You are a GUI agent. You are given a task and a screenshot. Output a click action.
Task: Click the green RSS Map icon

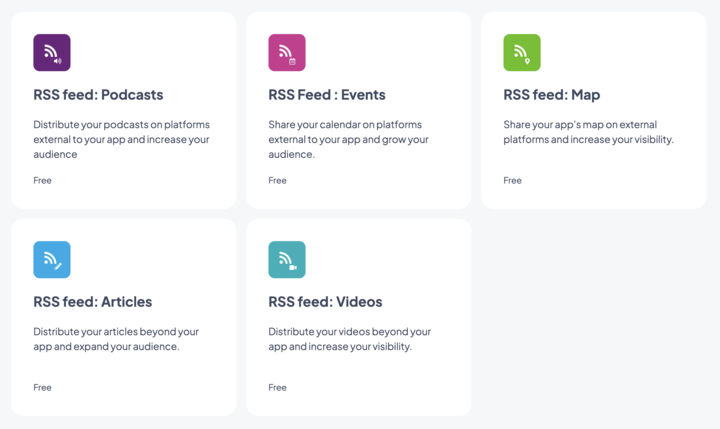522,52
